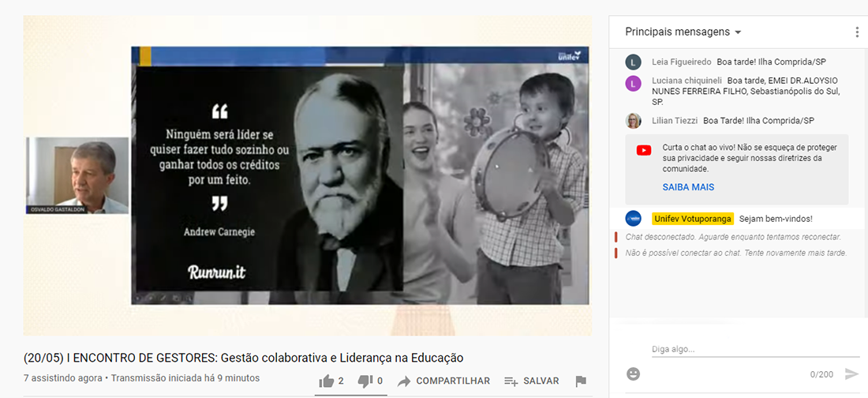The image size is (868, 398).
Task: Click the 0/200 character counter
Action: (821, 375)
